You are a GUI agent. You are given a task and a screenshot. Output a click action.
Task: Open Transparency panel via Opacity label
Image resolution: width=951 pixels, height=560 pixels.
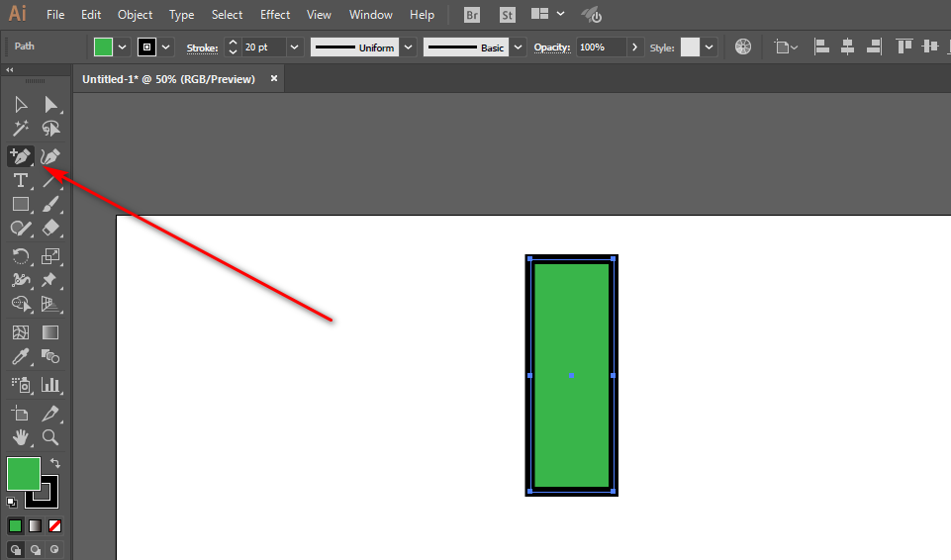(552, 47)
